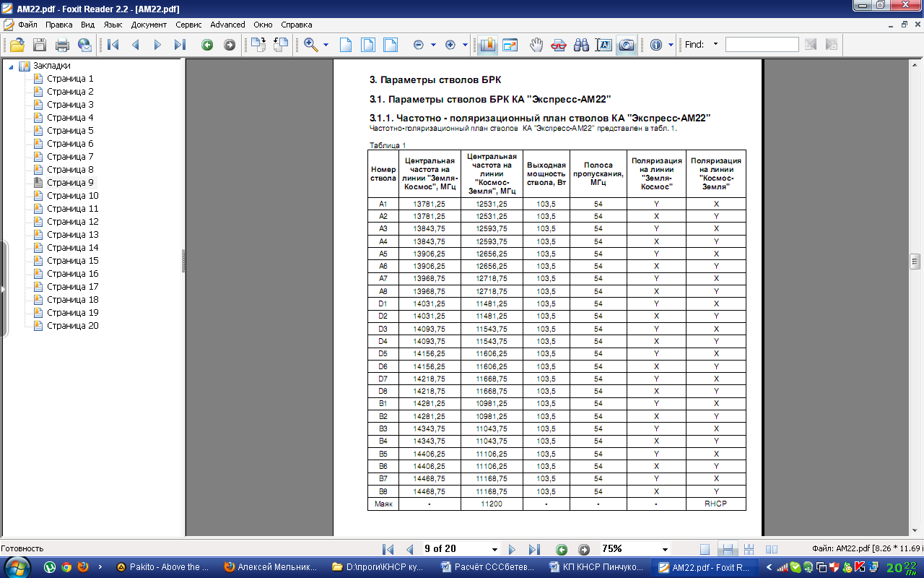Save the document via the floppy disk icon
Viewport: 924px width, 578px height.
pos(39,45)
